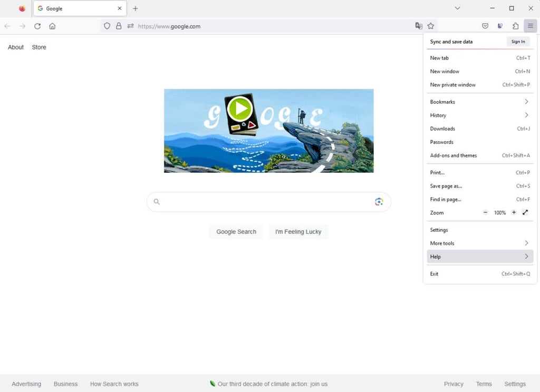Reset zoom via the 100% label
Viewport: 540px width, 392px height.
click(500, 213)
